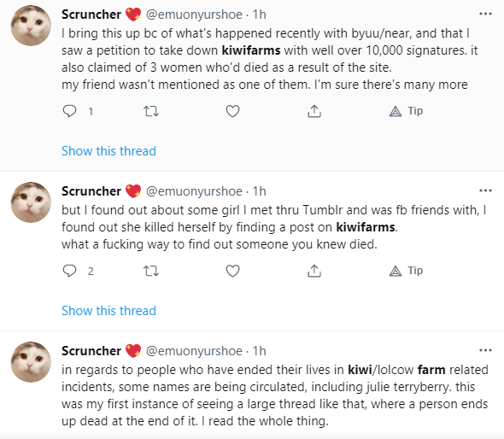Show this thread under the second tweet

point(108,311)
